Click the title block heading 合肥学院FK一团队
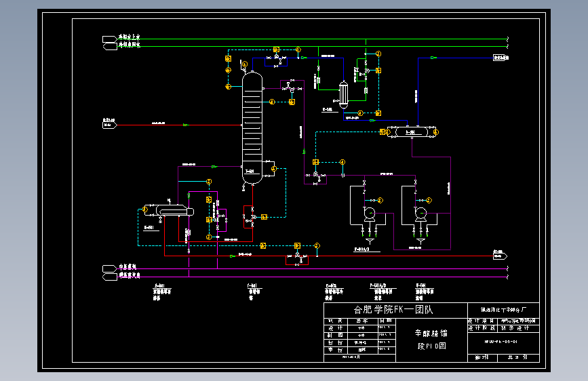Screen dimensions: 588x381 [x=393, y=310]
